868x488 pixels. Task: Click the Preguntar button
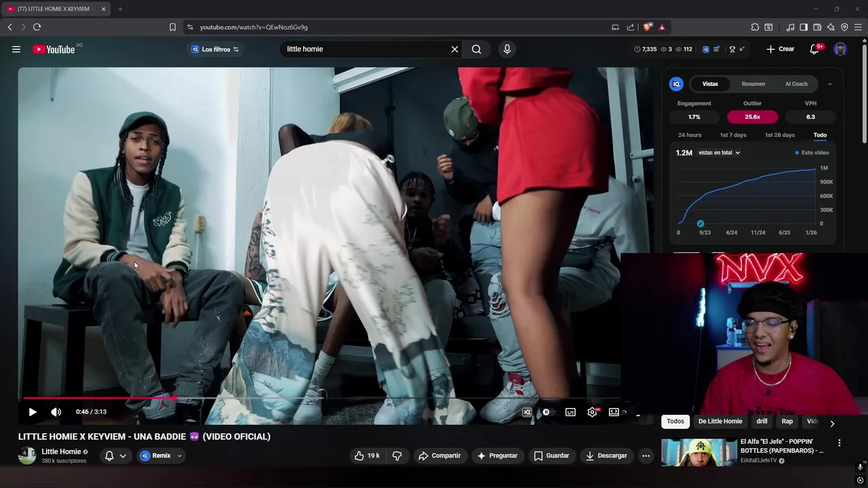click(x=497, y=455)
